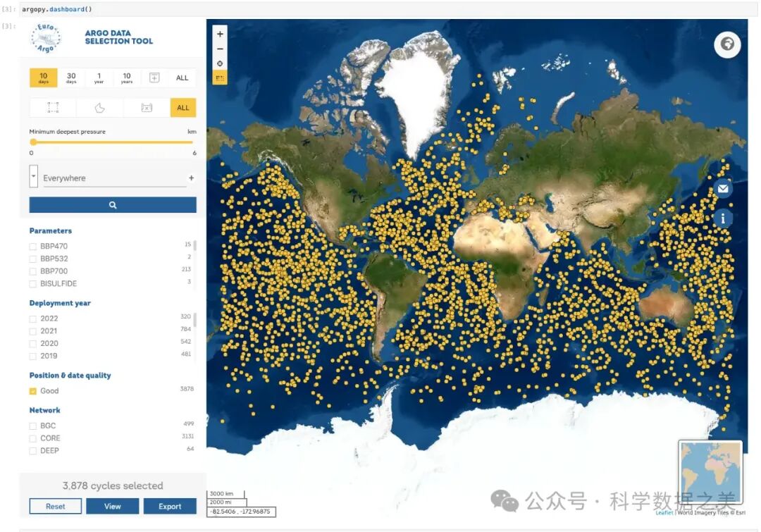Open the info icon on map
This screenshot has width=761, height=532.
pos(723,218)
